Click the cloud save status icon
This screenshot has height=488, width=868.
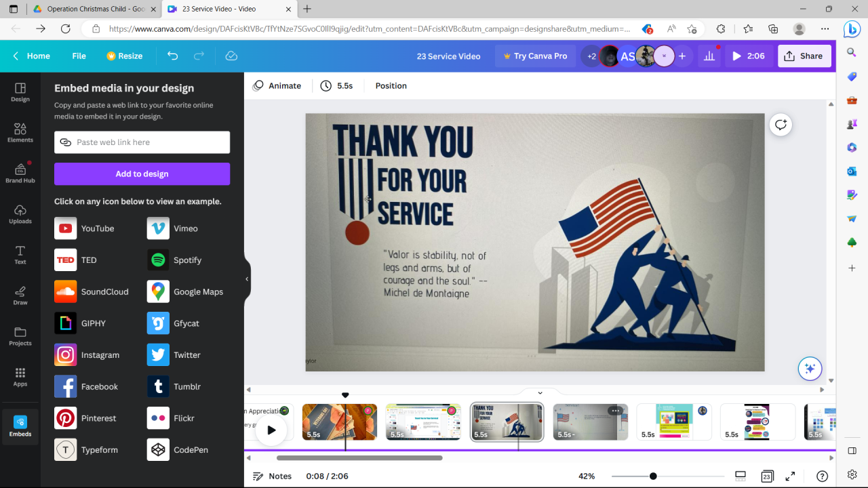[231, 56]
